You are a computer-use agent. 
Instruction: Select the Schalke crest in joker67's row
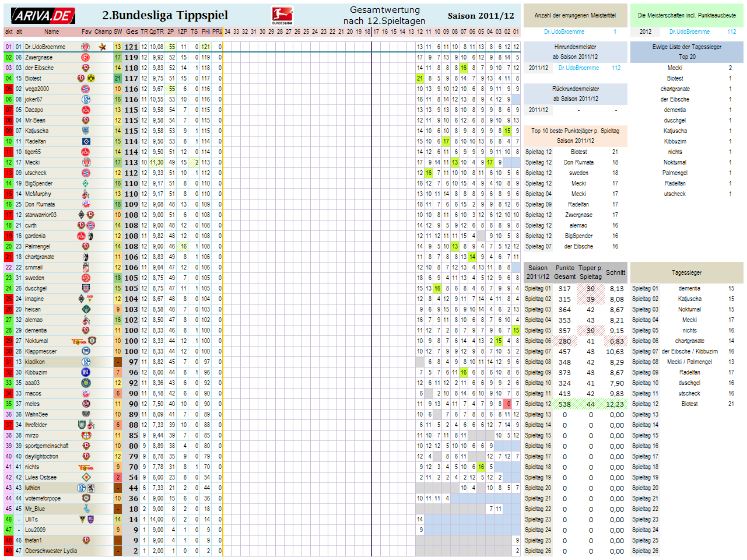[x=86, y=99]
